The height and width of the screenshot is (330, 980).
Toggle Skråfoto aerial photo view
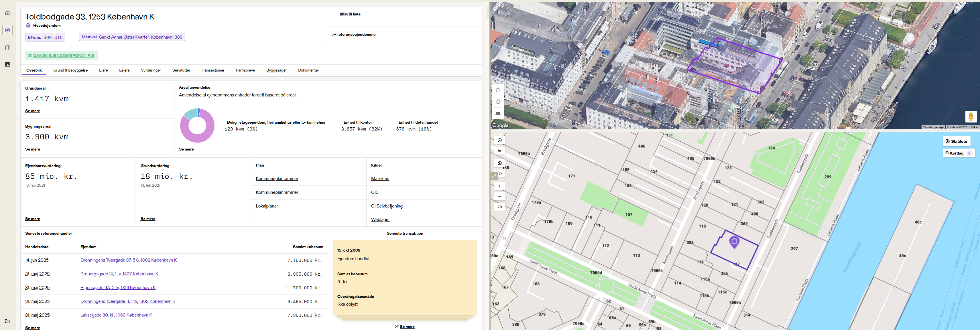coord(957,141)
